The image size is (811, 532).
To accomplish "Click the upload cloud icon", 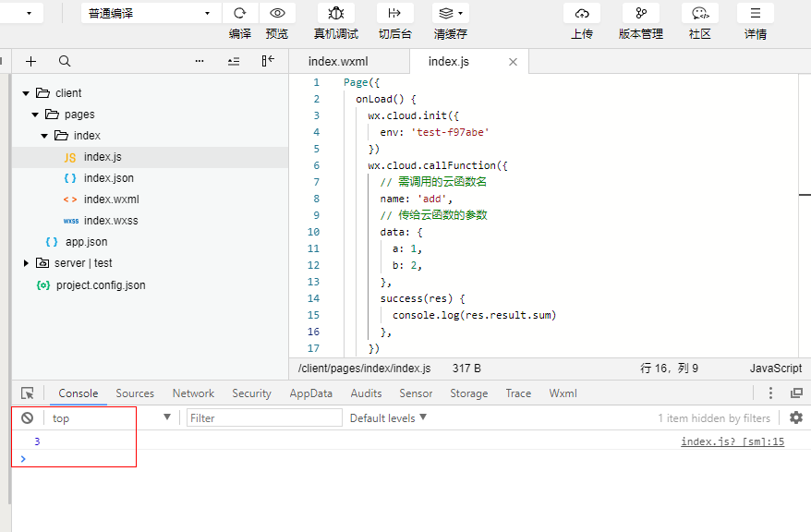I will click(x=582, y=13).
